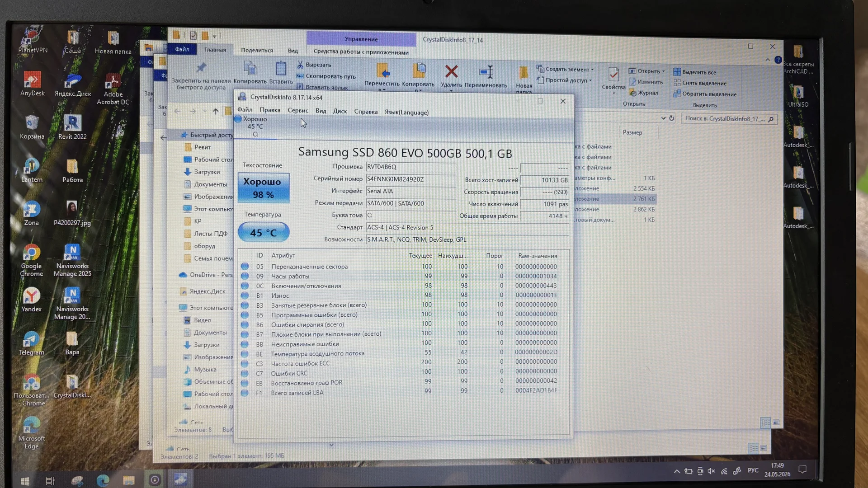The width and height of the screenshot is (868, 488).
Task: Open Revit 2022 desktop shortcut
Action: (72, 127)
